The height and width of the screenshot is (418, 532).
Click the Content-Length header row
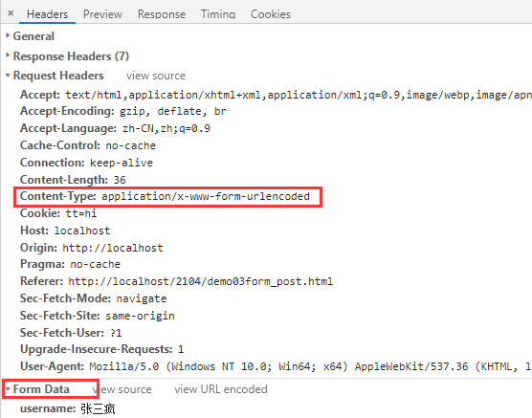pyautogui.click(x=73, y=180)
